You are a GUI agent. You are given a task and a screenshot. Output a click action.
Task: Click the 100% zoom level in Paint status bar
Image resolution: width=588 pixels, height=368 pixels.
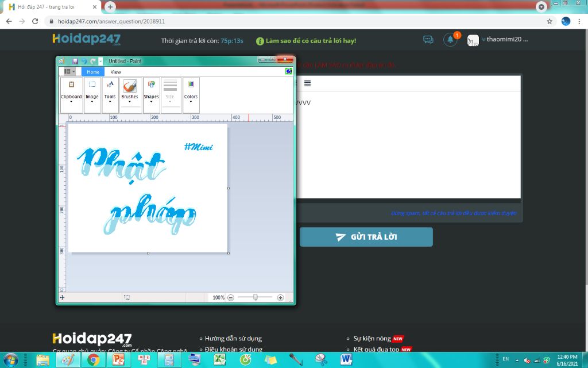coord(218,297)
